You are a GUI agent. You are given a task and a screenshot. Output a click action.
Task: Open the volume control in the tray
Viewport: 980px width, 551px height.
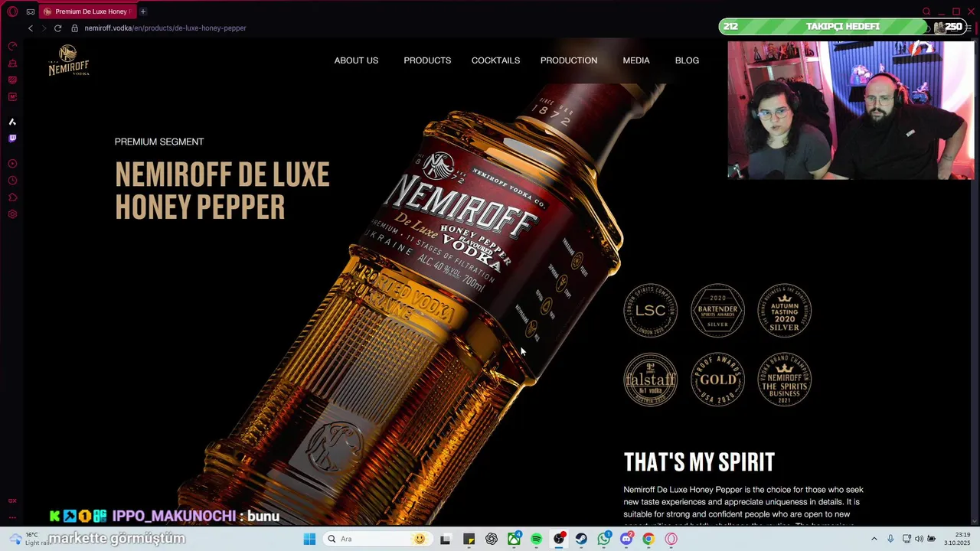click(x=919, y=539)
